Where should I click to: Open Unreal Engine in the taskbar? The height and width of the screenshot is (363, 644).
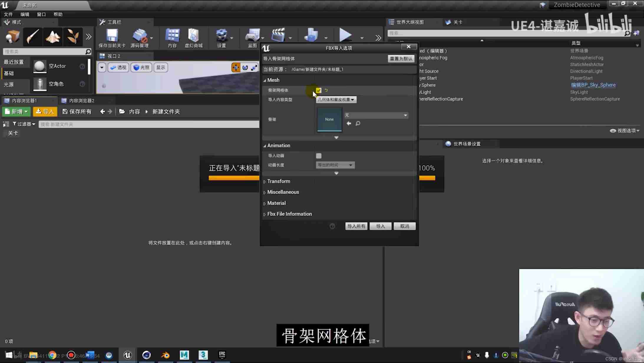[x=128, y=355]
